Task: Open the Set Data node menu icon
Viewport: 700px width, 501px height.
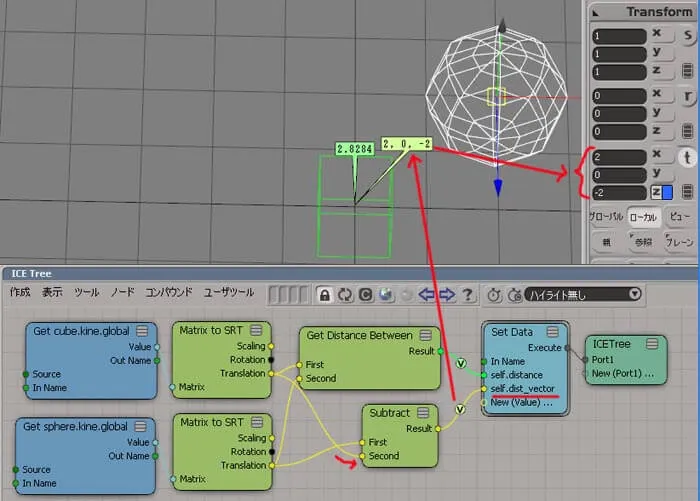Action: [553, 332]
